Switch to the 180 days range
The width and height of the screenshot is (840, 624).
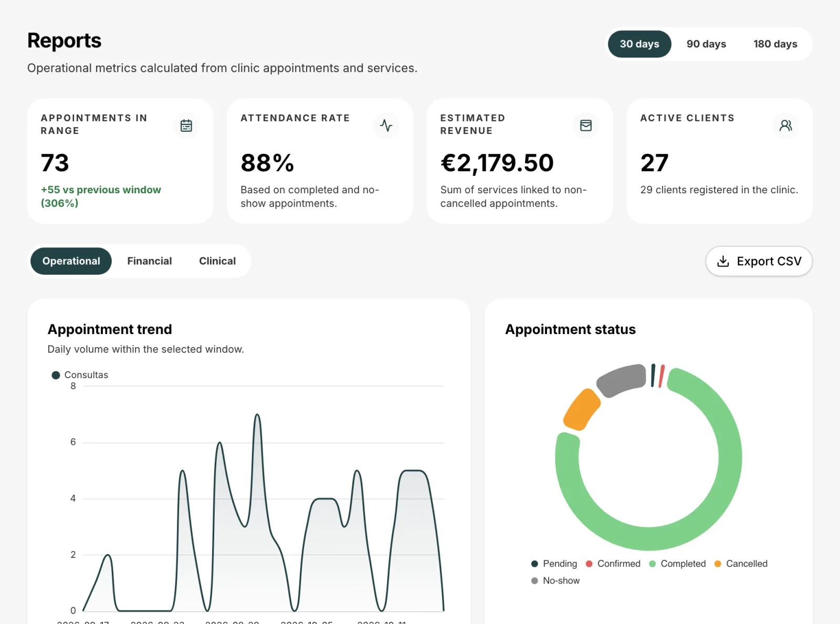pos(775,44)
